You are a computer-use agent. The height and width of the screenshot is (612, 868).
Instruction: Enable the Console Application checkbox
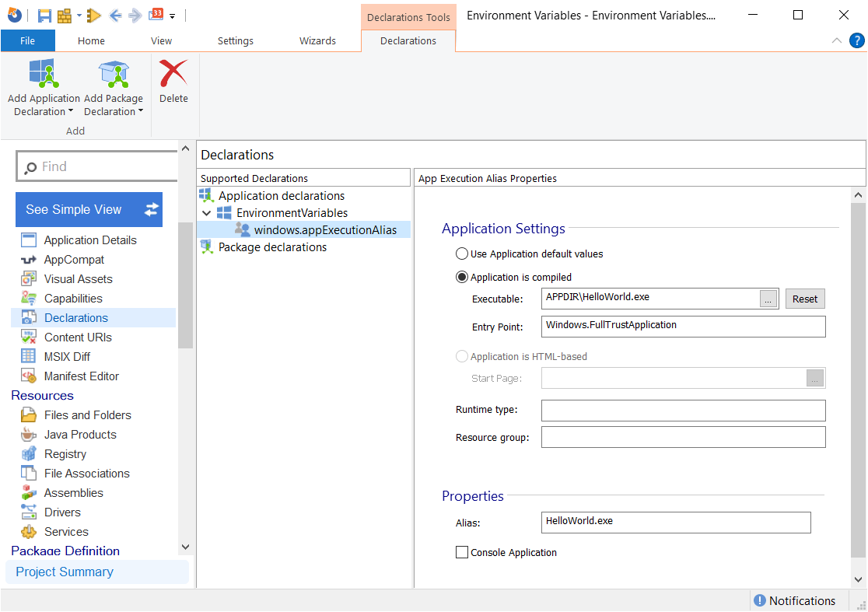point(462,553)
